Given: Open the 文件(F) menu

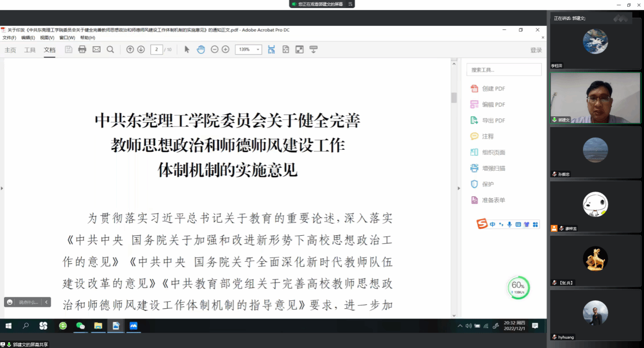Looking at the screenshot, I should click(x=9, y=38).
